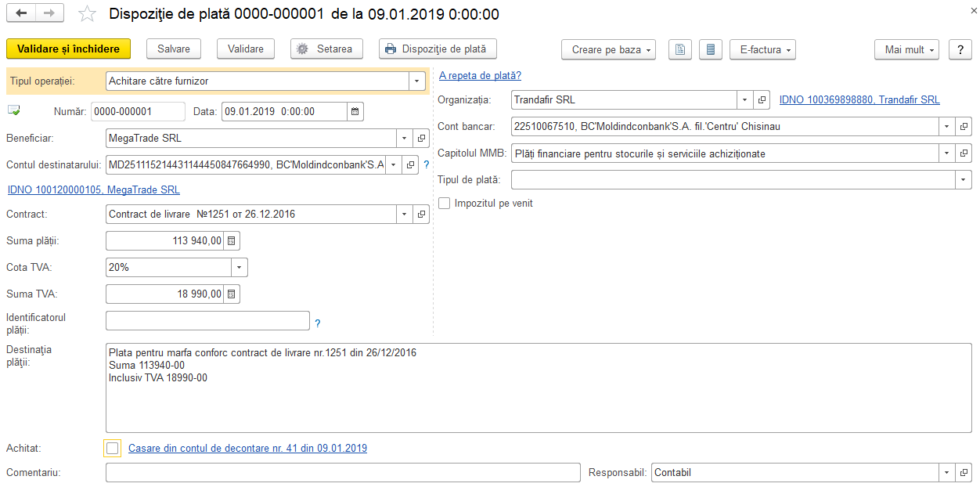The width and height of the screenshot is (980, 487).
Task: Enable the Impozitul pe venit checkbox
Action: coord(445,204)
